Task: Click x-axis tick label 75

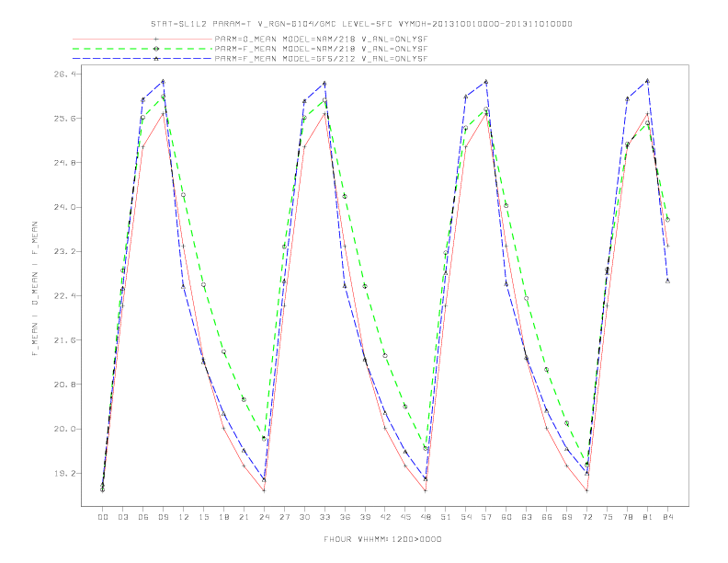Action: pos(608,517)
